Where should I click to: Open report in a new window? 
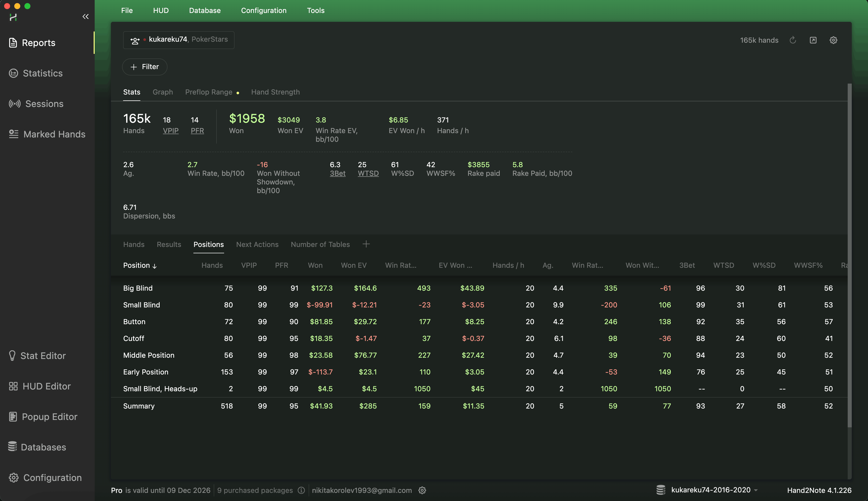coord(813,40)
